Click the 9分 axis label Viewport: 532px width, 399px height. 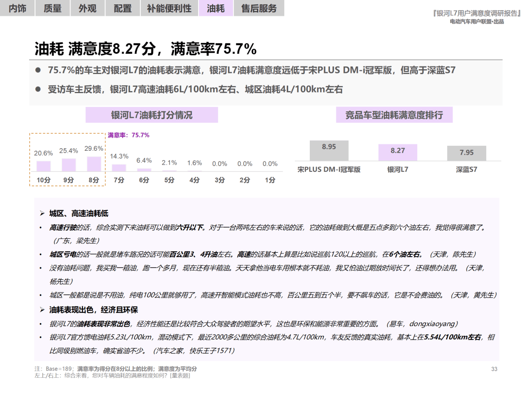pos(68,180)
